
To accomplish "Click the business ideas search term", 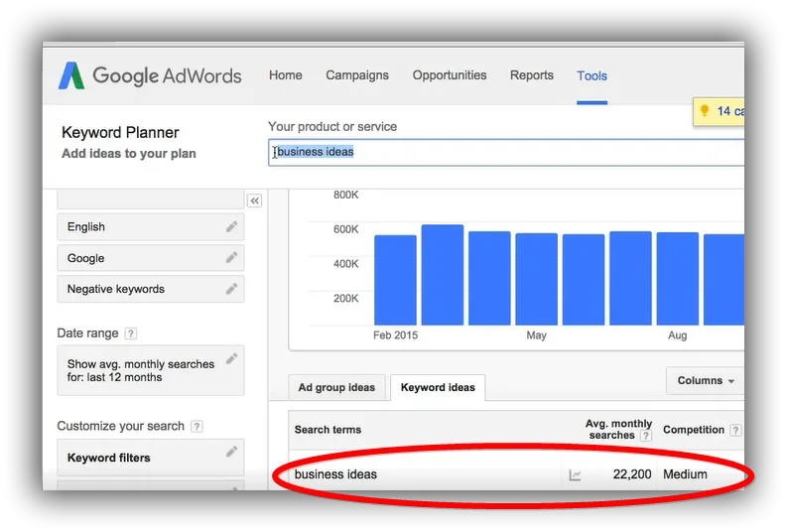I will point(335,474).
